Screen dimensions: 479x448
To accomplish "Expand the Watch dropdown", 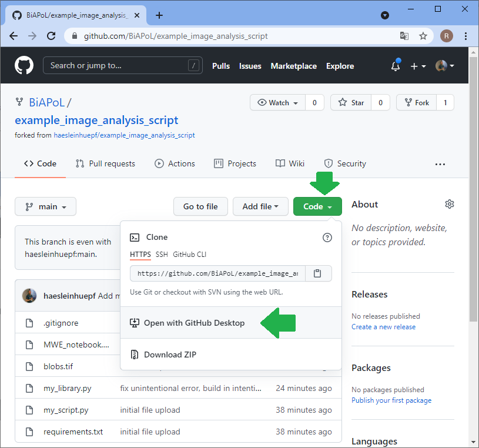I will coord(279,102).
